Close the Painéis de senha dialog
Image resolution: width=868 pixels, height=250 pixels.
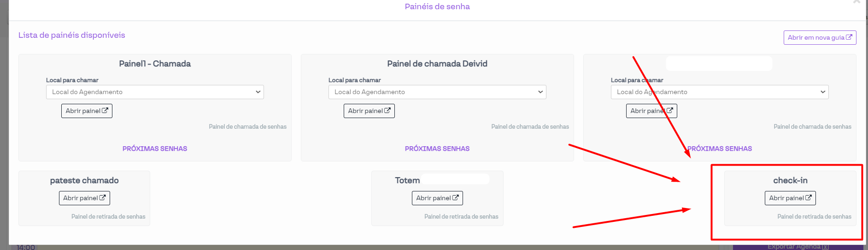tap(856, 2)
